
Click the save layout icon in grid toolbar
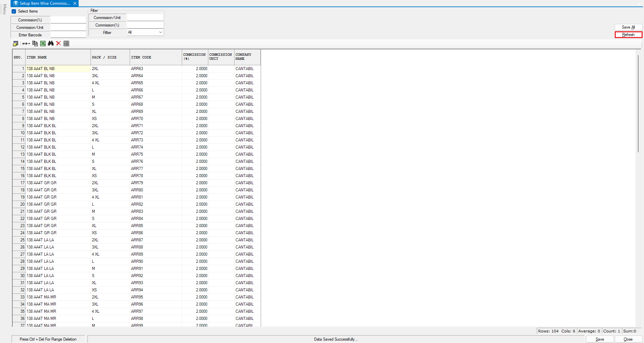pyautogui.click(x=15, y=44)
